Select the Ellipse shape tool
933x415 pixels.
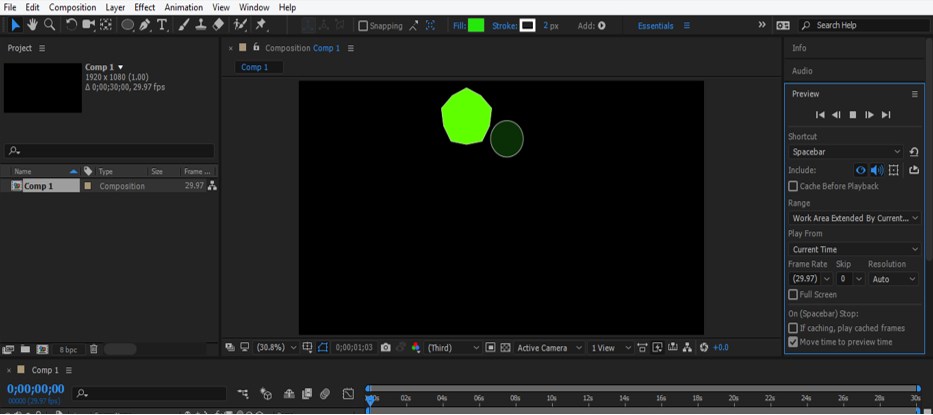click(x=127, y=25)
